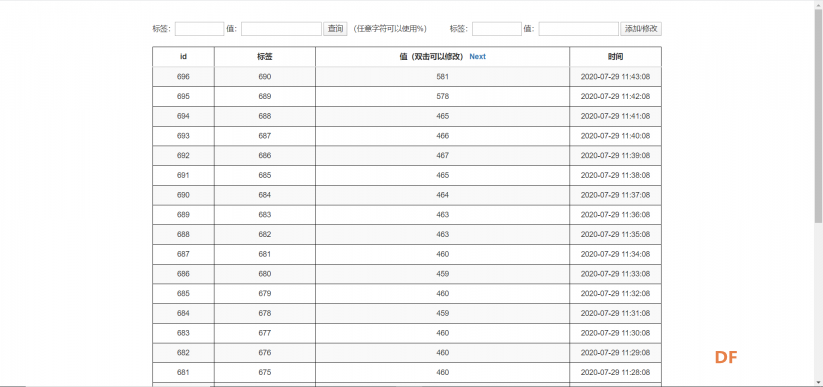Image resolution: width=823 pixels, height=387 pixels.
Task: Focus the add/modify 标签 input field
Action: pos(497,29)
